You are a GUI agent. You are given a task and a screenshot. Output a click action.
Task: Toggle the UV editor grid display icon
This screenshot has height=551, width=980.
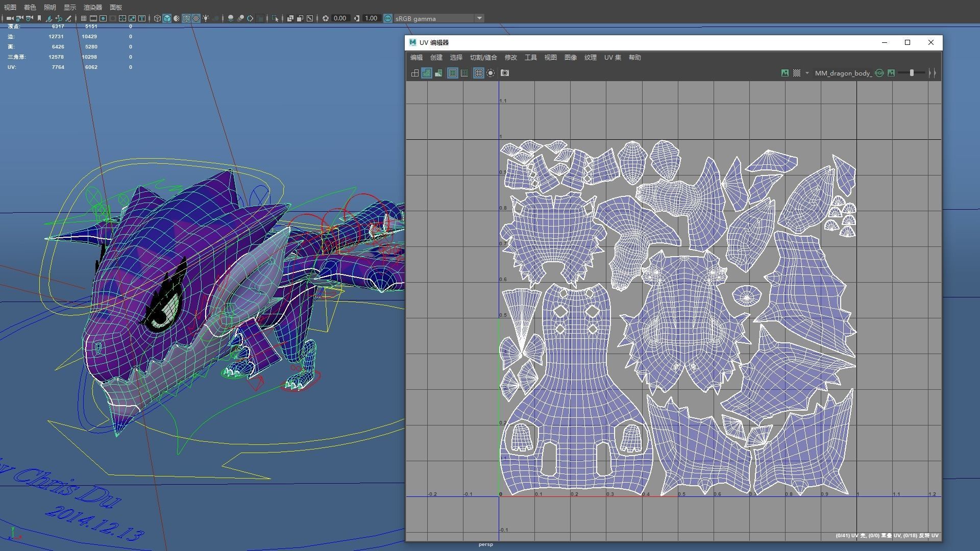[x=478, y=73]
